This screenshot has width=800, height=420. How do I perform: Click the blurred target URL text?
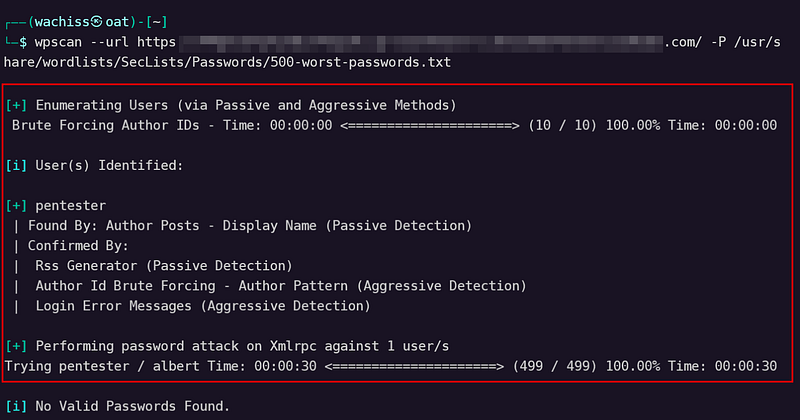click(x=421, y=43)
